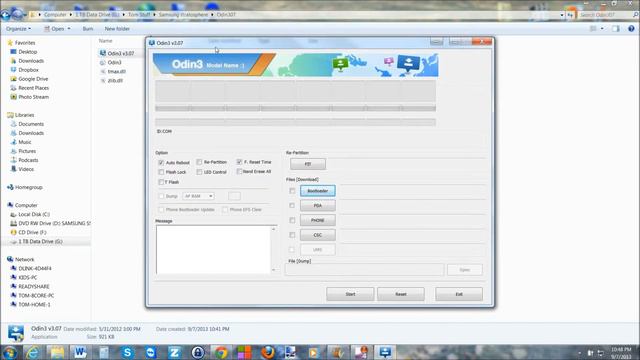Click Burn in Explorer toolbar
Viewport: 640px width, 360px height.
pos(88,29)
